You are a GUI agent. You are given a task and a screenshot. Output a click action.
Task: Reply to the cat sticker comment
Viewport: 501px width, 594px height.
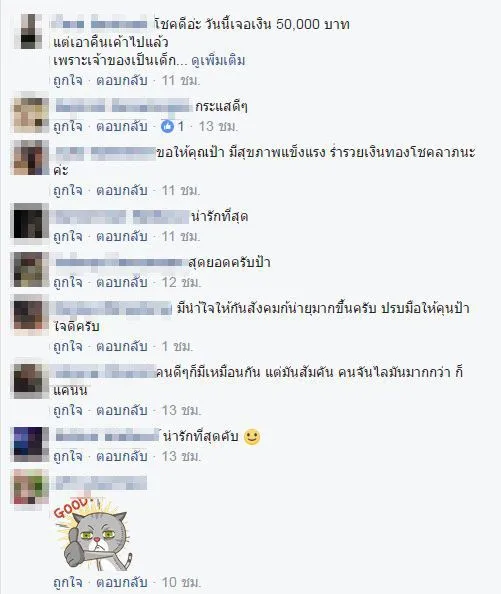click(x=122, y=582)
